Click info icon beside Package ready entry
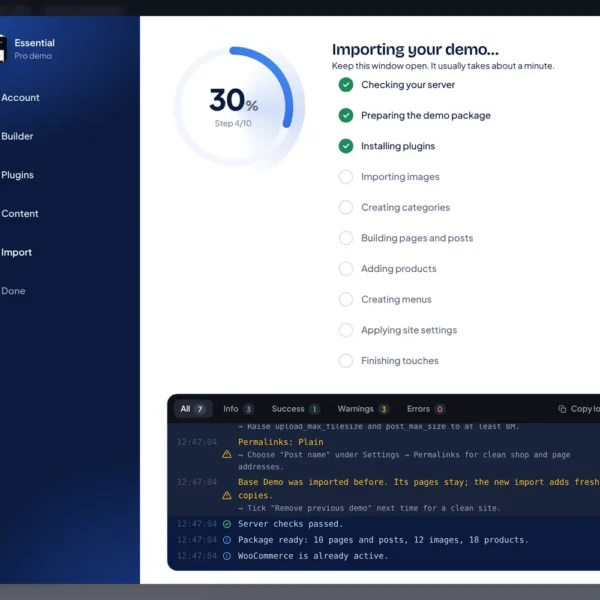The image size is (600, 600). [227, 540]
